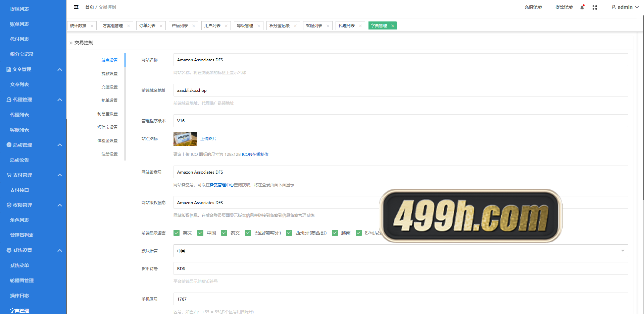Collapse the 系统设置 sidebar chevron

(x=60, y=250)
